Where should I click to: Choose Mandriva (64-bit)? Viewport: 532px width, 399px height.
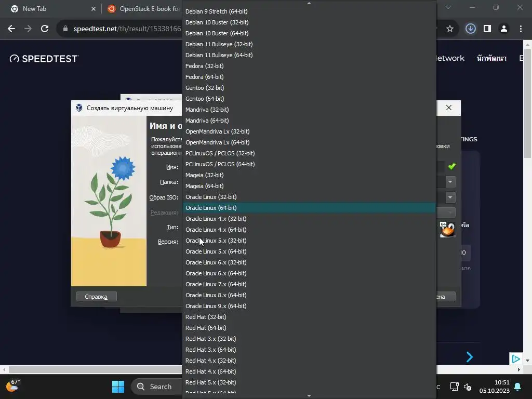(x=309, y=120)
